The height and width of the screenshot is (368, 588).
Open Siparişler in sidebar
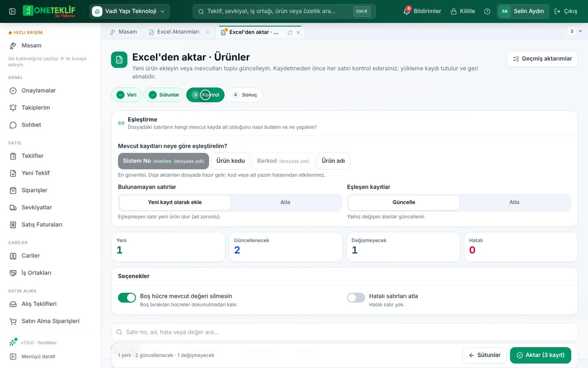(x=50, y=190)
